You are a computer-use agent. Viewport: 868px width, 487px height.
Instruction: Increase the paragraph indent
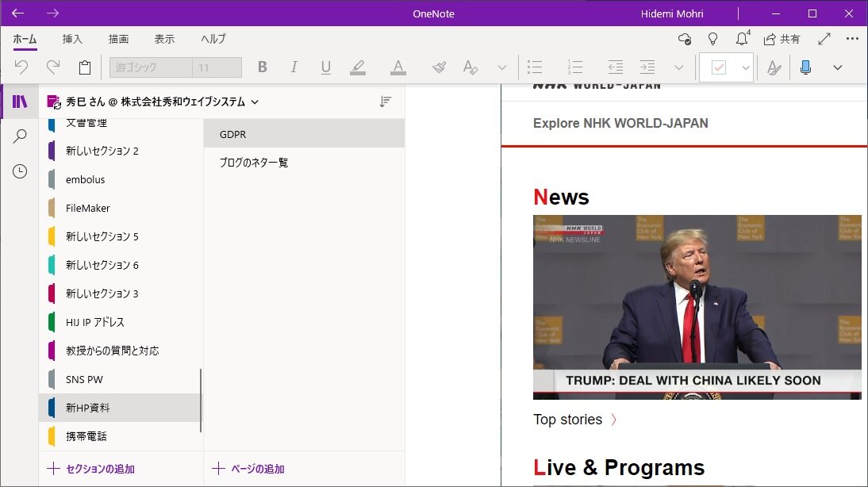647,67
